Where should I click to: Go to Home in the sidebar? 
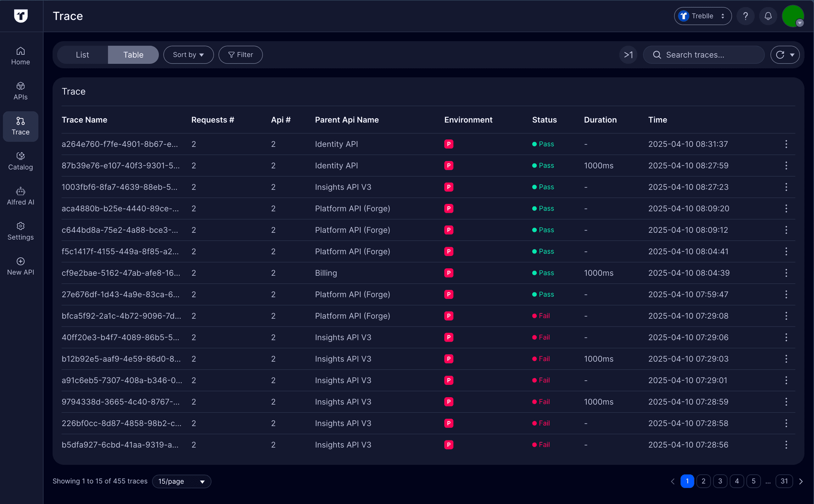(20, 56)
